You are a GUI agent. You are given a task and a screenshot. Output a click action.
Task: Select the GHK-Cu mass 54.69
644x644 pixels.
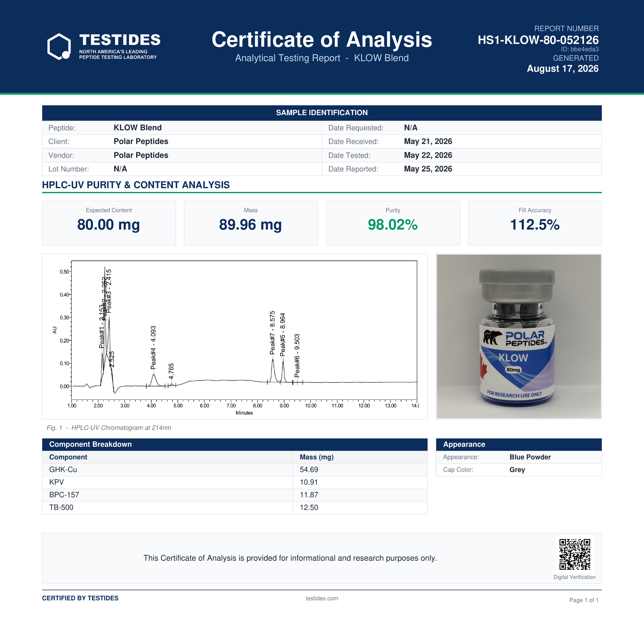tap(309, 470)
